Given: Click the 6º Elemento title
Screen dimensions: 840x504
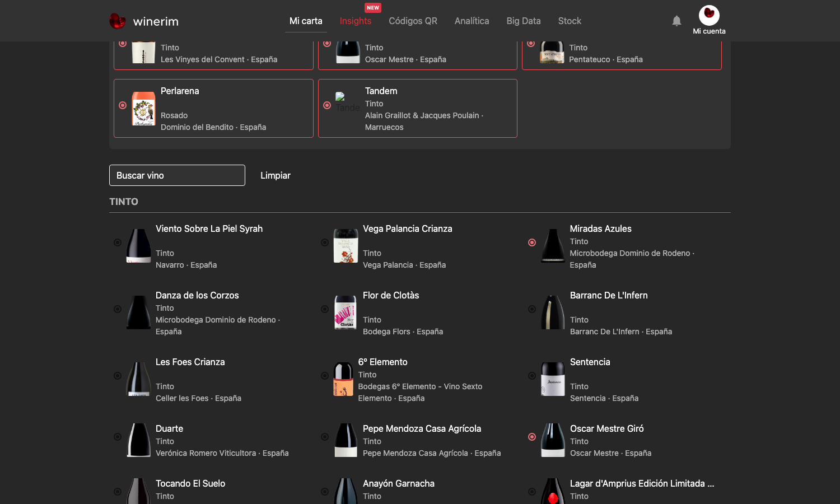Looking at the screenshot, I should tap(383, 362).
